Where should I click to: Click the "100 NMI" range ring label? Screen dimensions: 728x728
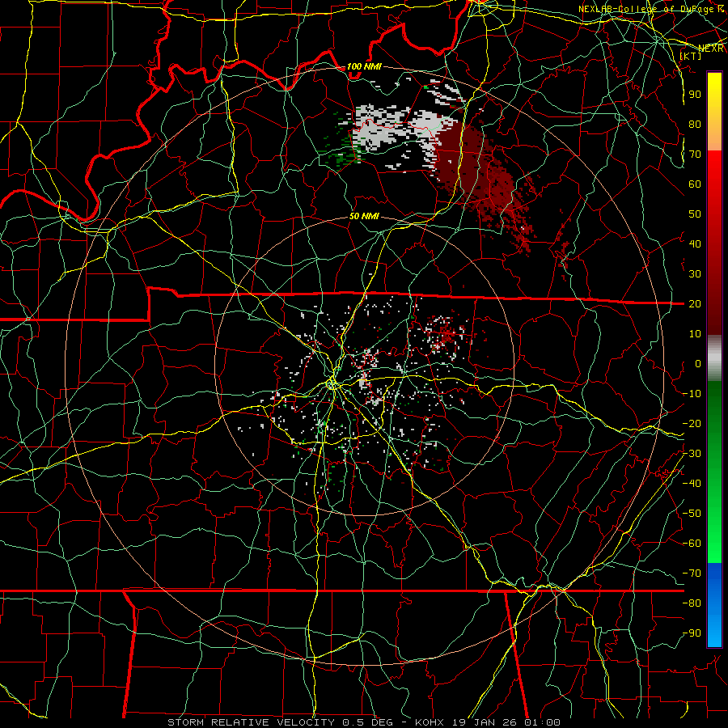[x=364, y=67]
